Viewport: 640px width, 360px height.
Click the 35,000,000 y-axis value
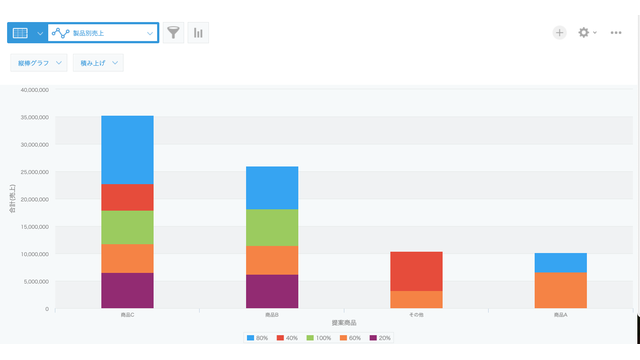click(35, 117)
